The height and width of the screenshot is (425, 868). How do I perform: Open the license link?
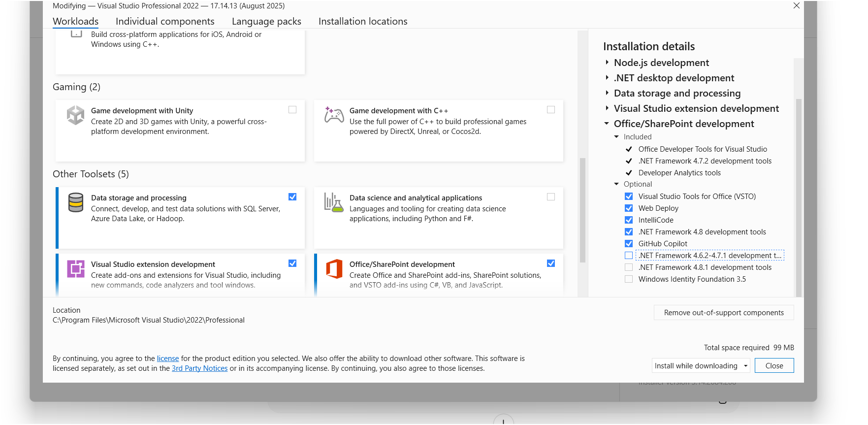pos(168,359)
